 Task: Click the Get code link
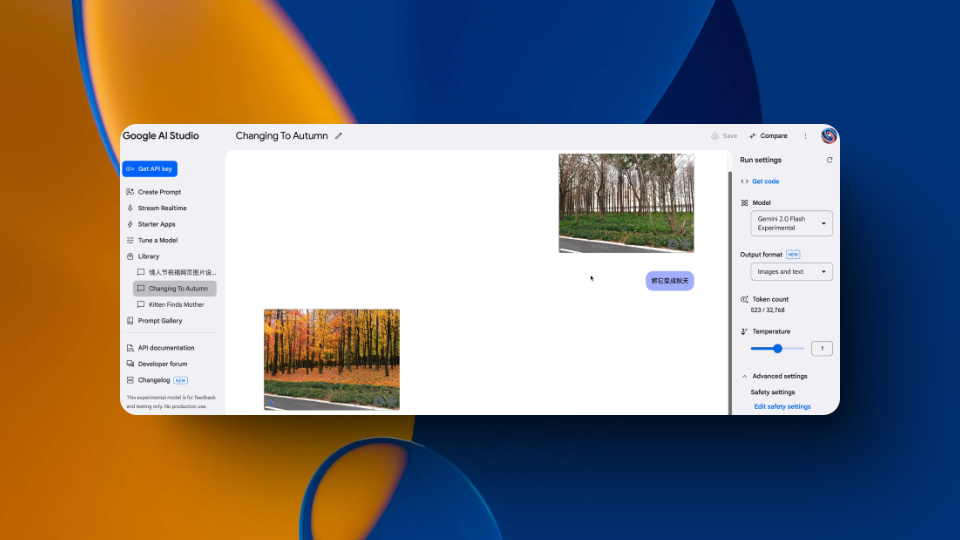[x=765, y=181]
